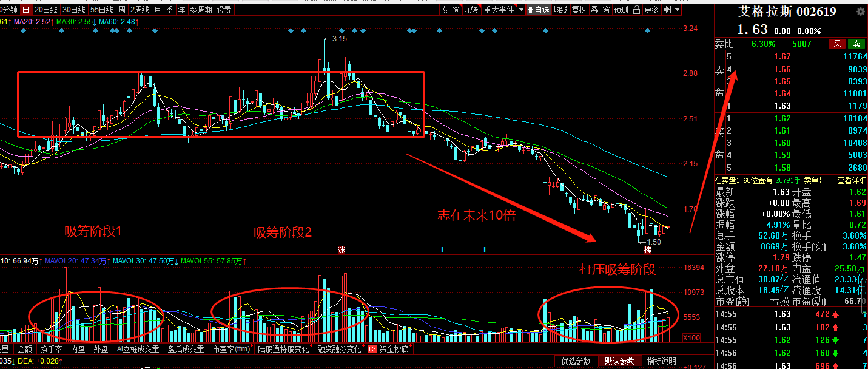Toggle the 简 simple mode button
The image size is (868, 369).
point(456,10)
